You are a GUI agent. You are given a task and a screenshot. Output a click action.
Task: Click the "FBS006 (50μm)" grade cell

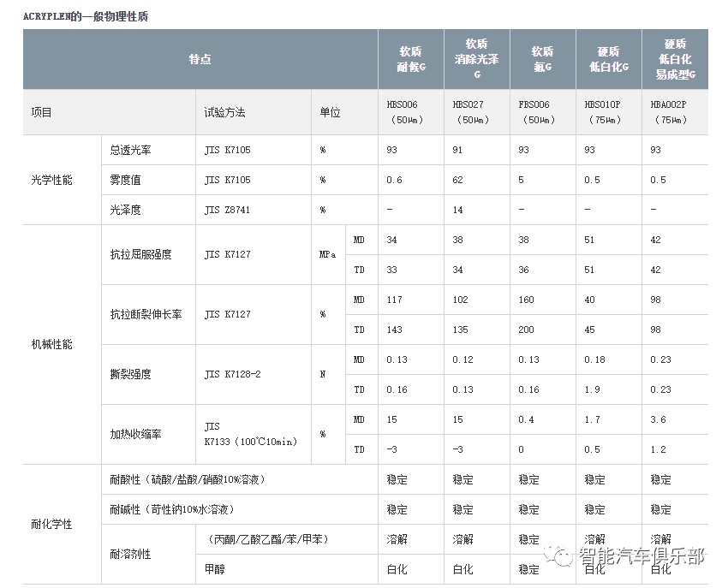(x=543, y=112)
